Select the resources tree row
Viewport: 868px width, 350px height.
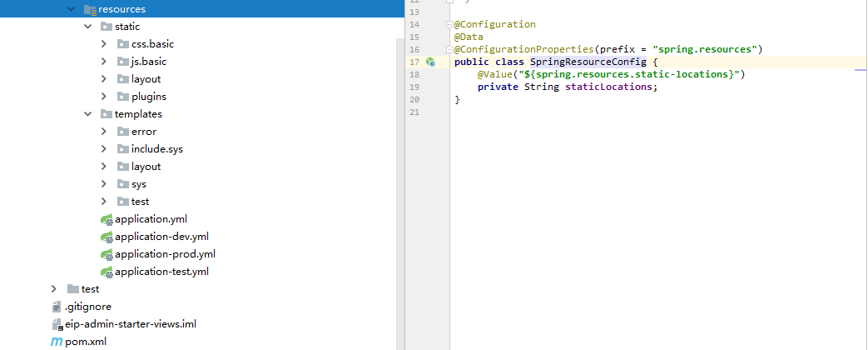tap(202, 9)
